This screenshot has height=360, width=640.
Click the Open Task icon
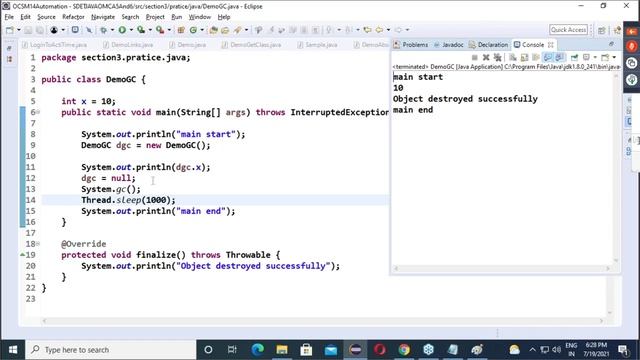coord(225,30)
